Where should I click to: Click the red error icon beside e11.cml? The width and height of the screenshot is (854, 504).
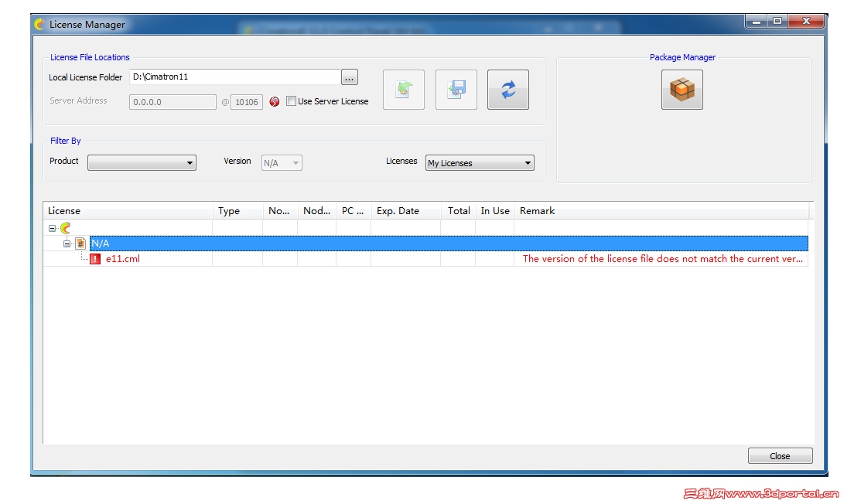tap(95, 259)
